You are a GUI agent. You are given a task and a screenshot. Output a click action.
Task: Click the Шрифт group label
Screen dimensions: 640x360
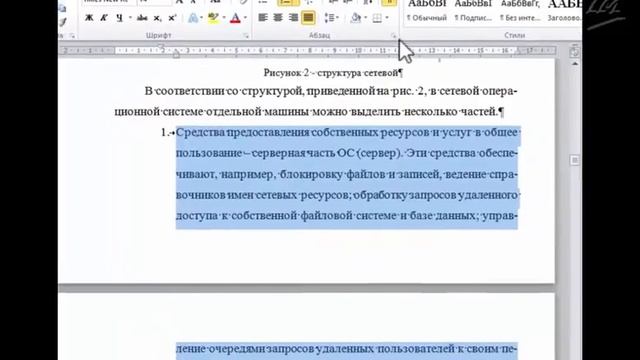(158, 36)
